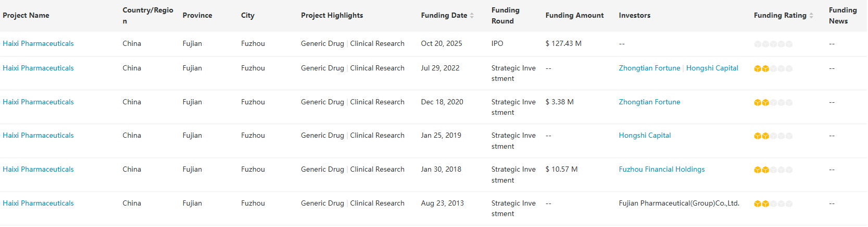This screenshot has width=868, height=227.
Task: Click the sort arrows beside Funding Date
Action: [472, 16]
